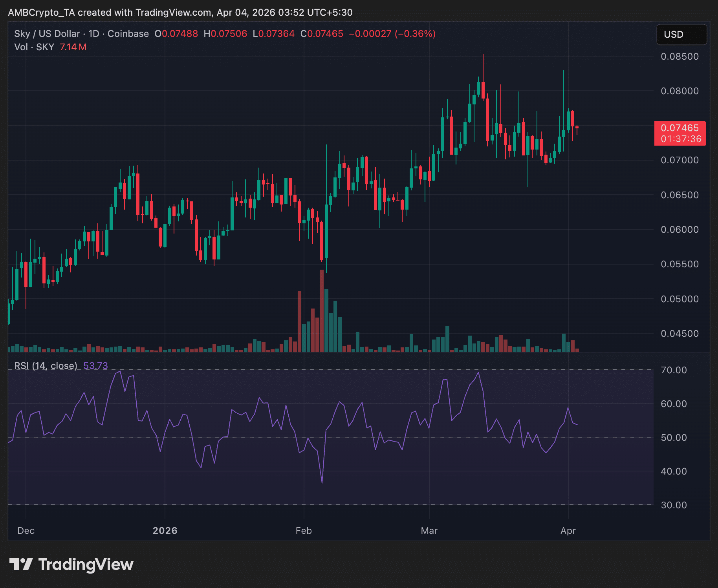Click the Feb label on time axis
Image resolution: width=718 pixels, height=588 pixels.
coord(304,531)
